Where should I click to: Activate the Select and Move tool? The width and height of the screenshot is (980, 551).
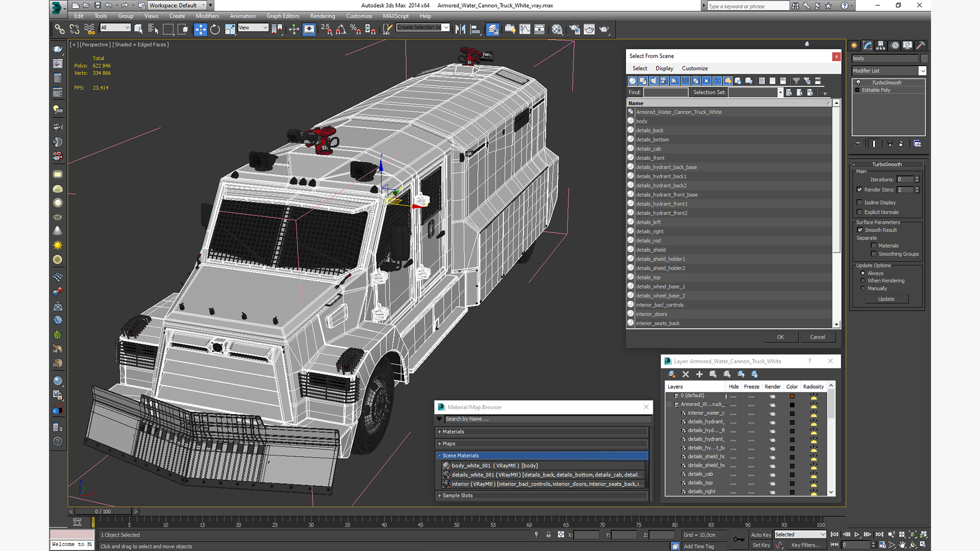[201, 30]
